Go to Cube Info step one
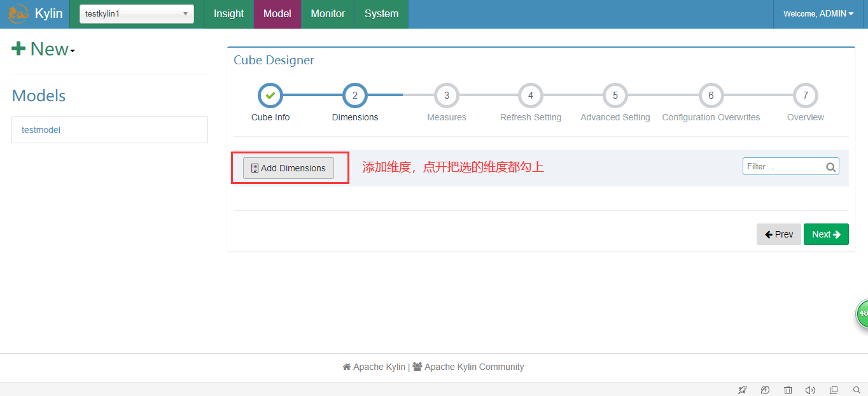 click(x=270, y=95)
